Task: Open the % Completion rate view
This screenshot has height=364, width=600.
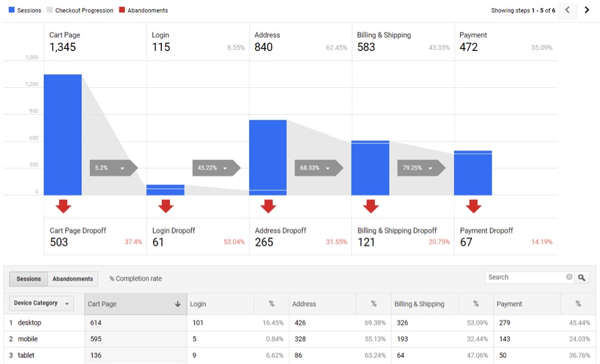Action: coord(137,279)
